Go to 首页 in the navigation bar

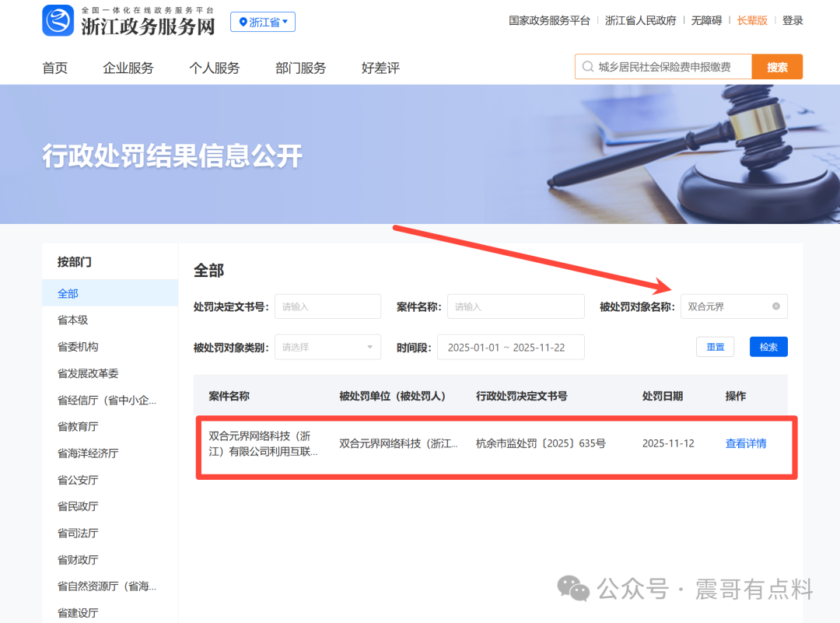point(54,68)
